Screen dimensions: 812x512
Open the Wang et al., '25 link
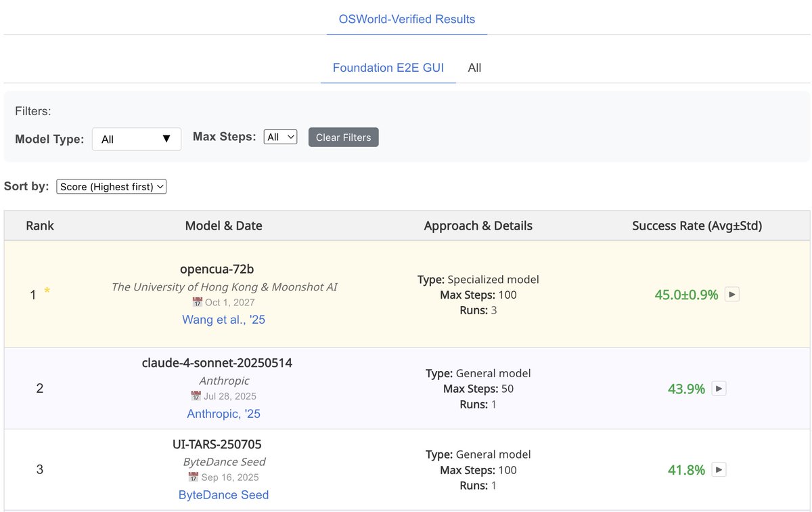224,319
